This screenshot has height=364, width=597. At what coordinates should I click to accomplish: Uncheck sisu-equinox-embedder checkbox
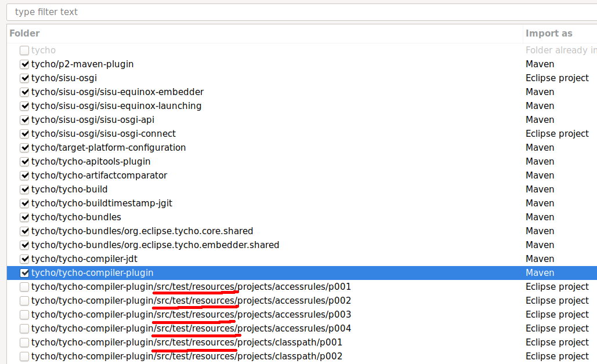24,92
